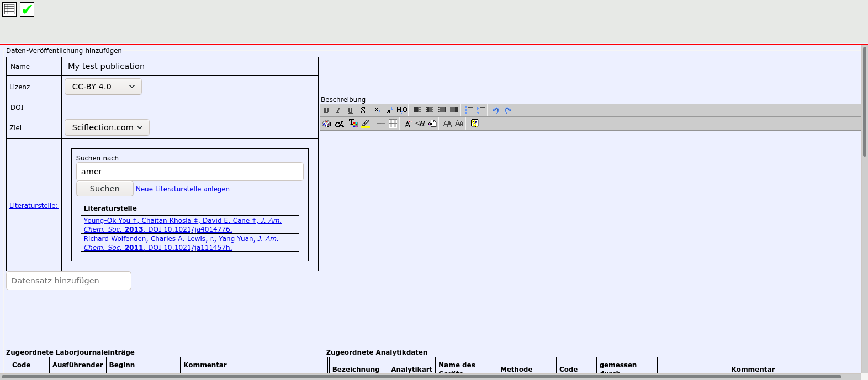The width and height of the screenshot is (868, 380).
Task: Click the list view table icon
Action: pyautogui.click(x=9, y=9)
